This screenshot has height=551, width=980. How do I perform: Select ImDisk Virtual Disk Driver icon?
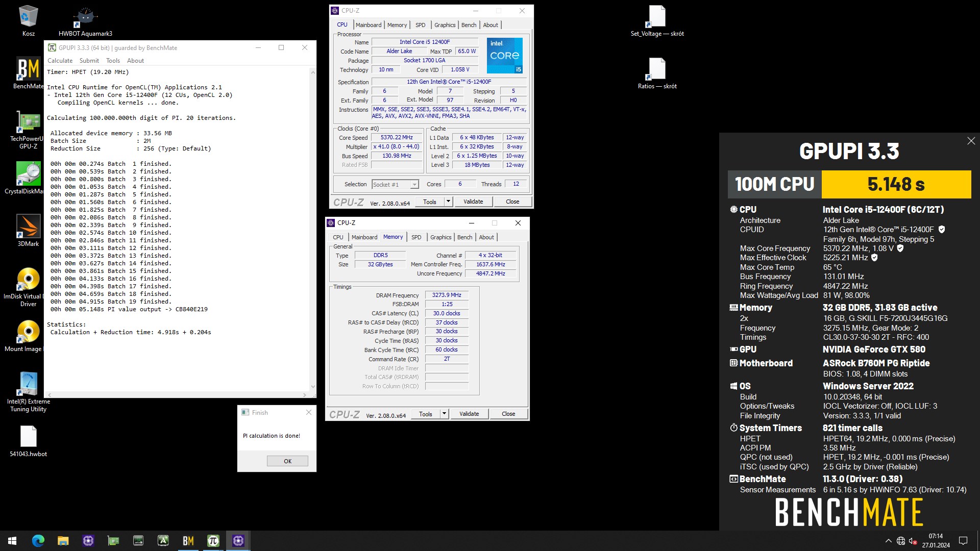(28, 287)
